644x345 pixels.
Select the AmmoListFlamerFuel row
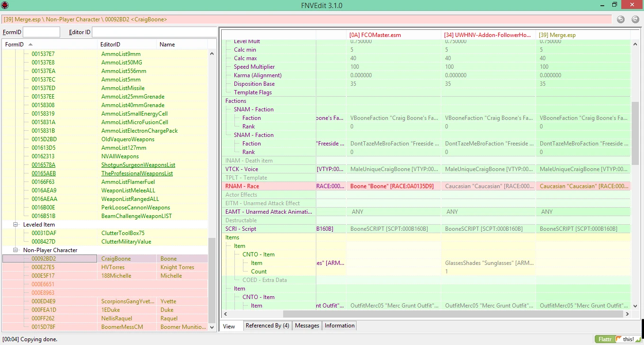coord(105,182)
